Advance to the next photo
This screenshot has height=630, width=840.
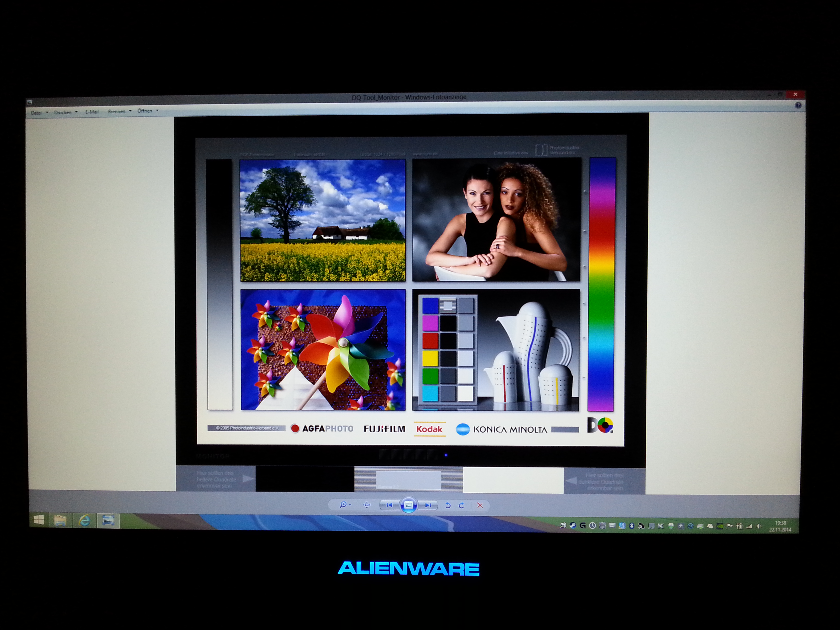[x=428, y=505]
